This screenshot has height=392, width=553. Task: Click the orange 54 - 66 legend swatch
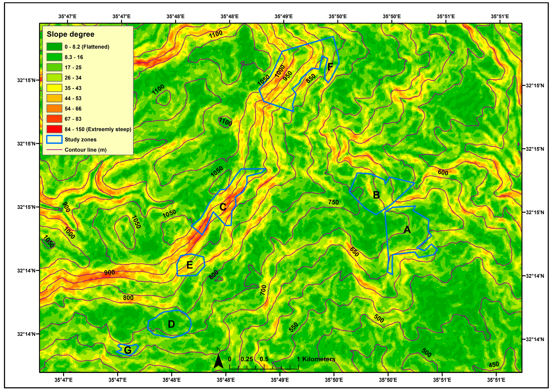pos(54,109)
